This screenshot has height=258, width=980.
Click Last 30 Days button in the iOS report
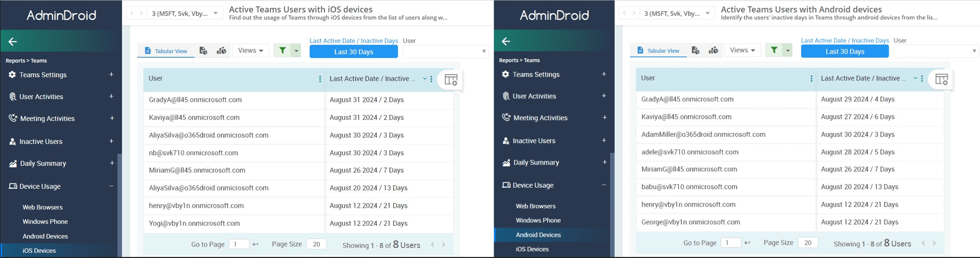click(354, 52)
